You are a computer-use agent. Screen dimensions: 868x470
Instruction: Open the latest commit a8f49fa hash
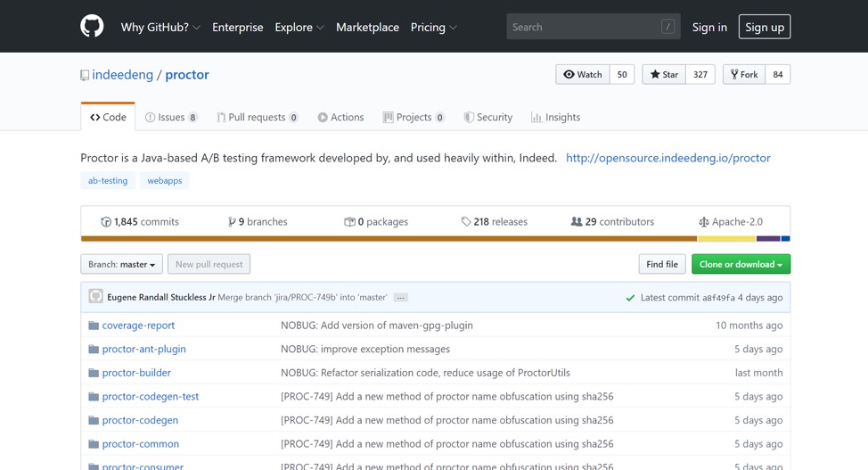718,298
